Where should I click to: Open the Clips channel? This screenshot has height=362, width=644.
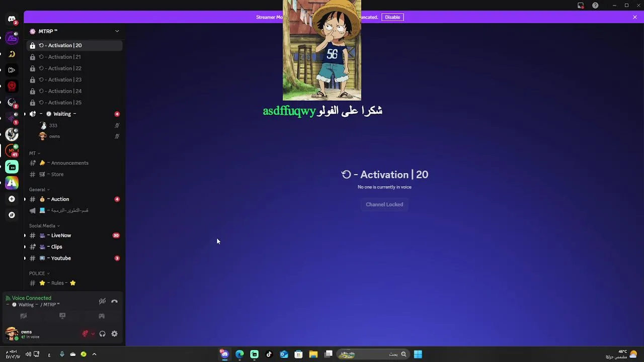click(74, 247)
